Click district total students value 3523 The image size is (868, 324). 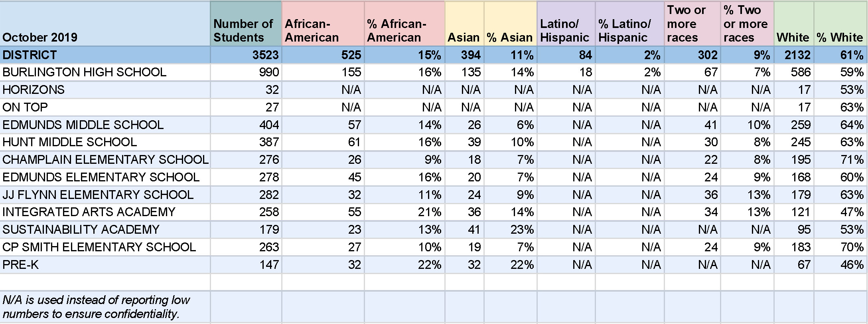click(246, 55)
